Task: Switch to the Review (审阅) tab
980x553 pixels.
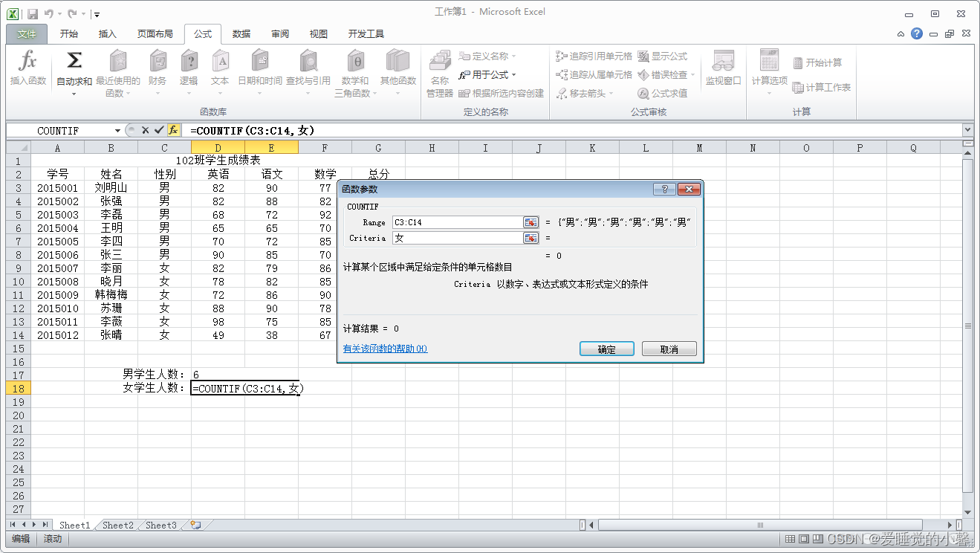Action: (280, 33)
